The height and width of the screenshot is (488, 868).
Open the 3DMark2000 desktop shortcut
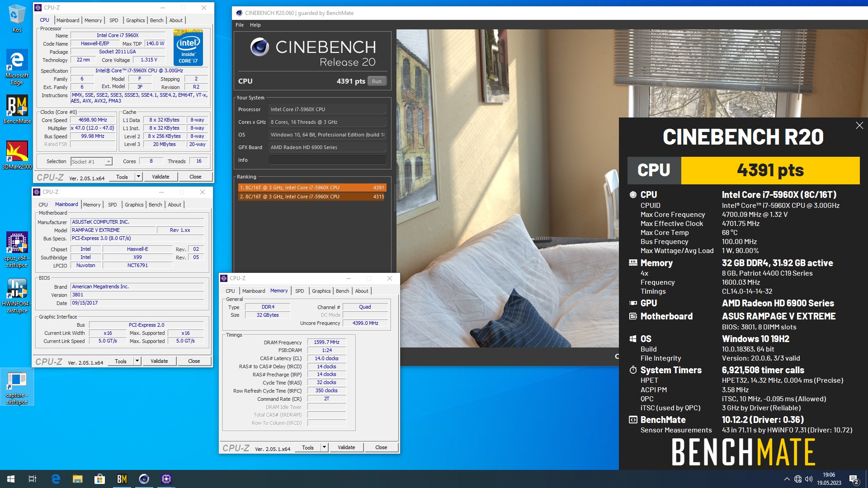17,155
